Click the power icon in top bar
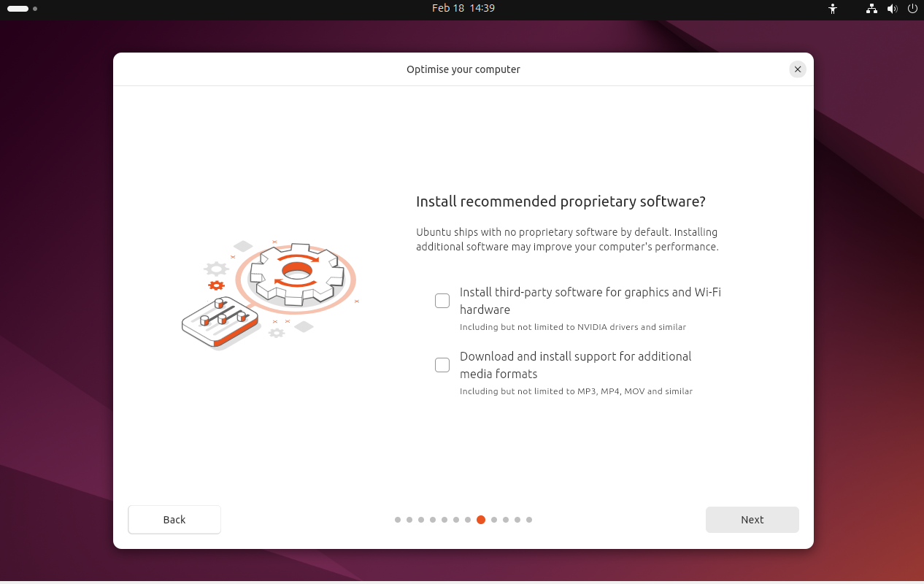This screenshot has width=924, height=584. [912, 9]
